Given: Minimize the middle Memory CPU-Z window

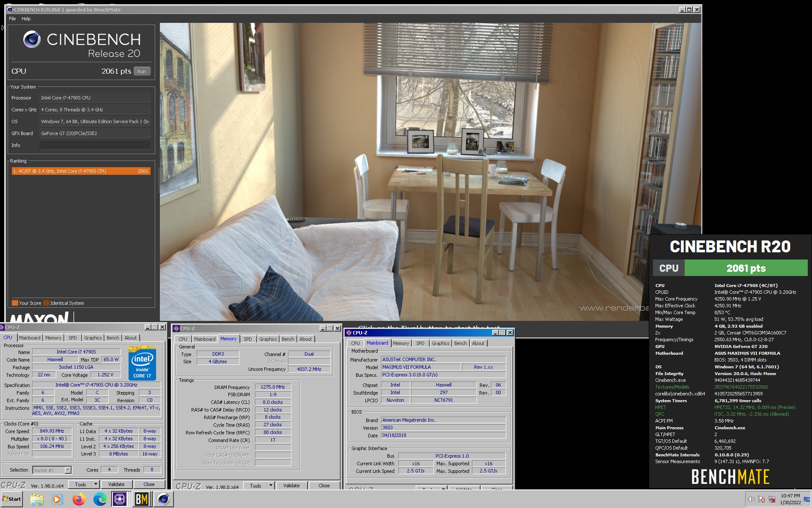Looking at the screenshot, I should 323,329.
